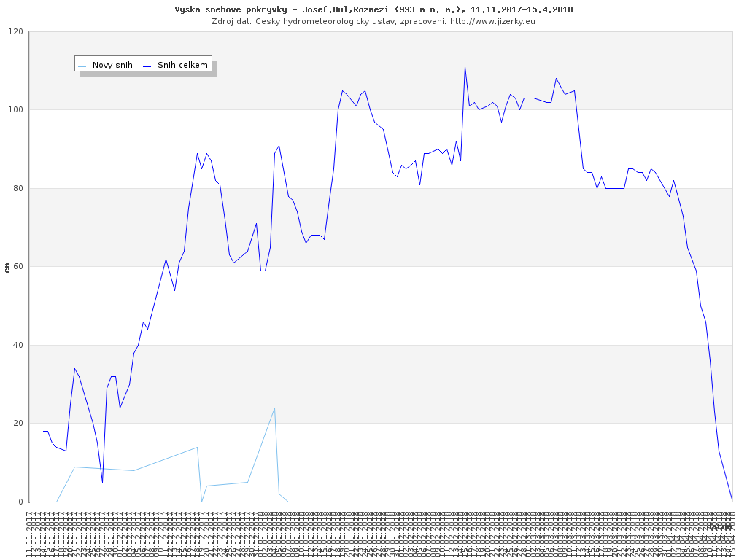Image resolution: width=747 pixels, height=560 pixels.
Task: Click the first x-axis date label 11.11.2017
Action: pos(30,534)
